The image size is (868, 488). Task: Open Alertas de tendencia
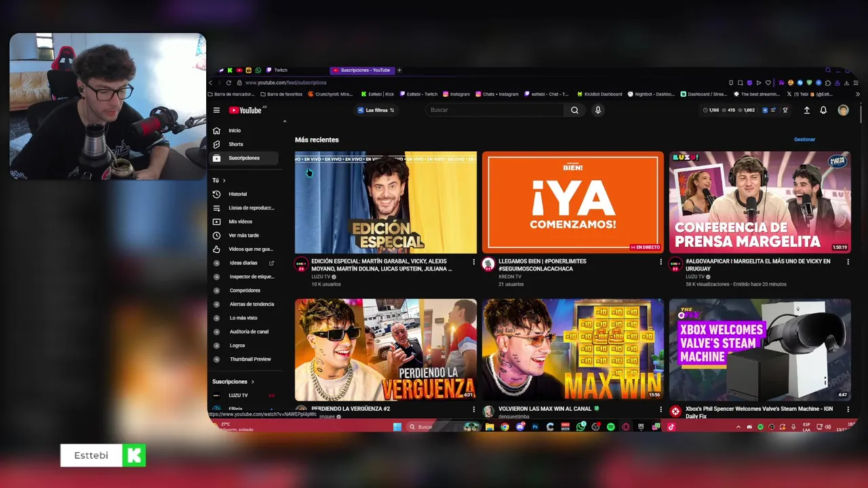(x=244, y=304)
